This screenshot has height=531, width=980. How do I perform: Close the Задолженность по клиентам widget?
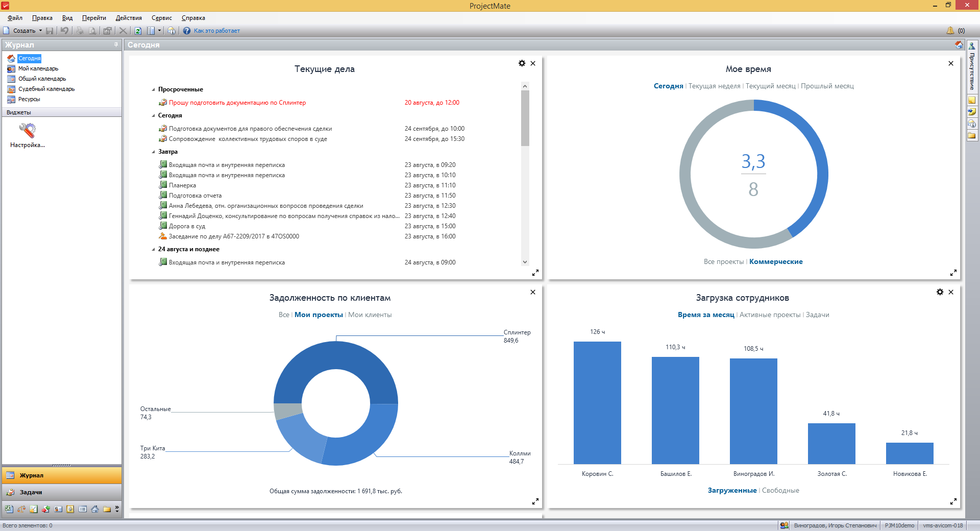pos(533,292)
